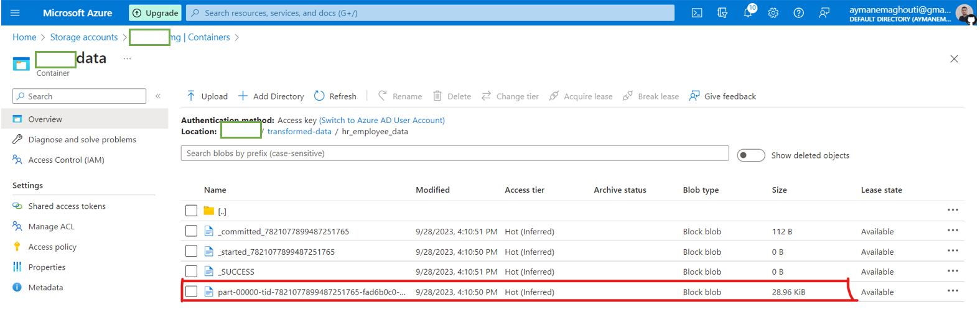Screen dimensions: 980x312
Task: Click Change tier in toolbar
Action: pyautogui.click(x=510, y=96)
